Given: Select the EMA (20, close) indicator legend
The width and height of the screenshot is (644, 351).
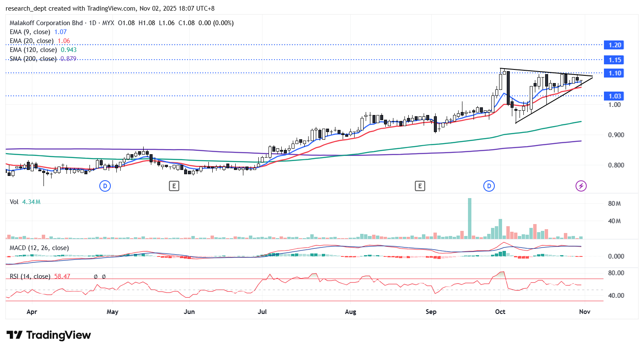Looking at the screenshot, I should click(x=32, y=41).
